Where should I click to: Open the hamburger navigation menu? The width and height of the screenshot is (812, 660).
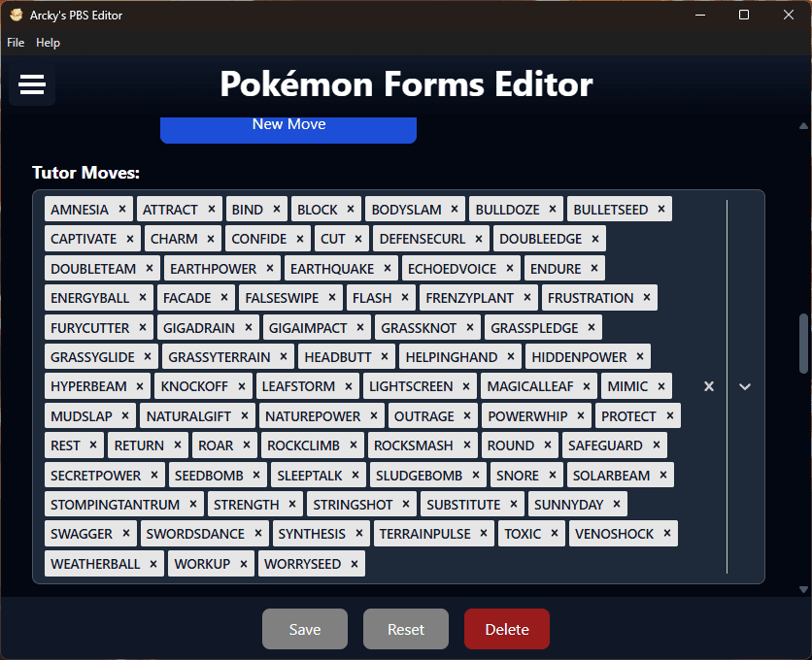(x=32, y=85)
